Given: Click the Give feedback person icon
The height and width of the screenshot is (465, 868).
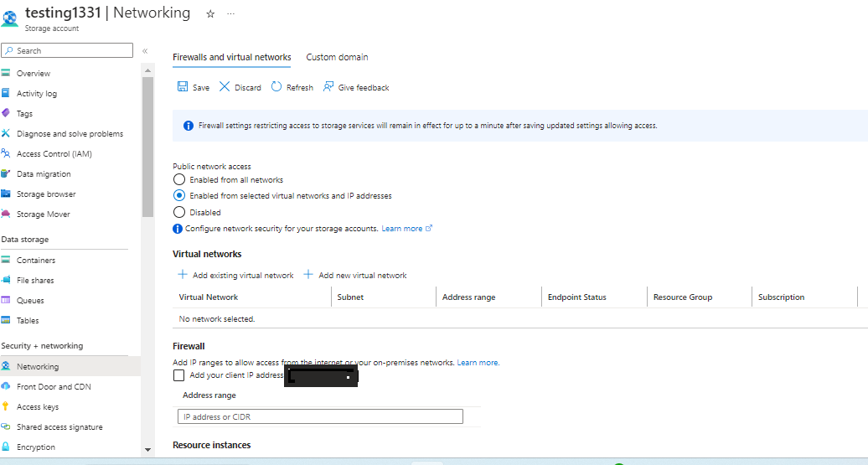Looking at the screenshot, I should 328,86.
